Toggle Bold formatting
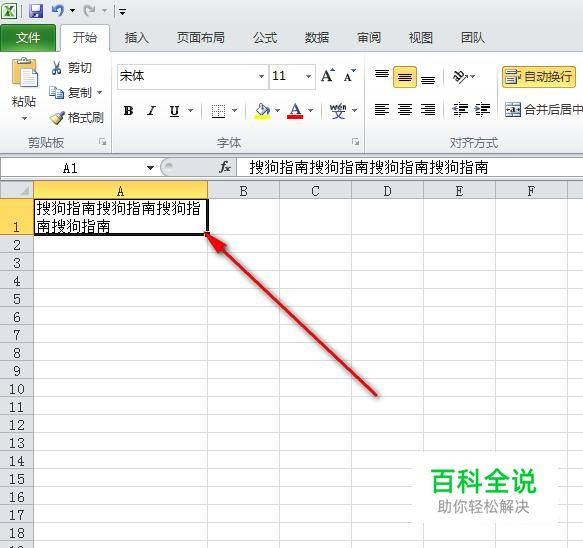Image resolution: width=583 pixels, height=548 pixels. [x=128, y=111]
